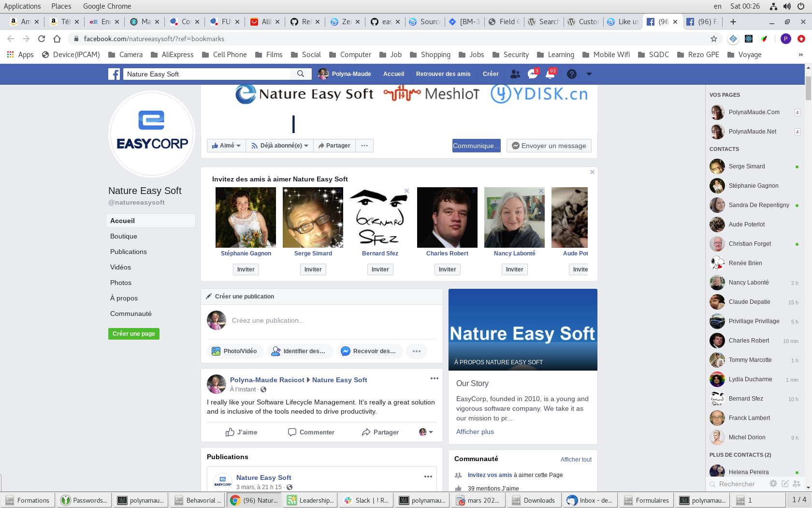The image size is (812, 508).
Task: Reload the page in Chrome
Action: 42,39
